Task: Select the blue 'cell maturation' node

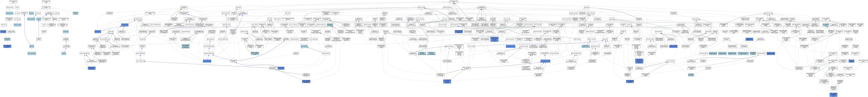Action: coord(98,31)
